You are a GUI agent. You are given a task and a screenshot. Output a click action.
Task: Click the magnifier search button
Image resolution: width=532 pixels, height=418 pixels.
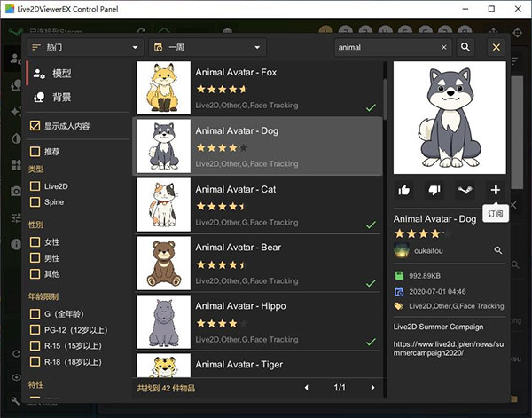pyautogui.click(x=465, y=47)
